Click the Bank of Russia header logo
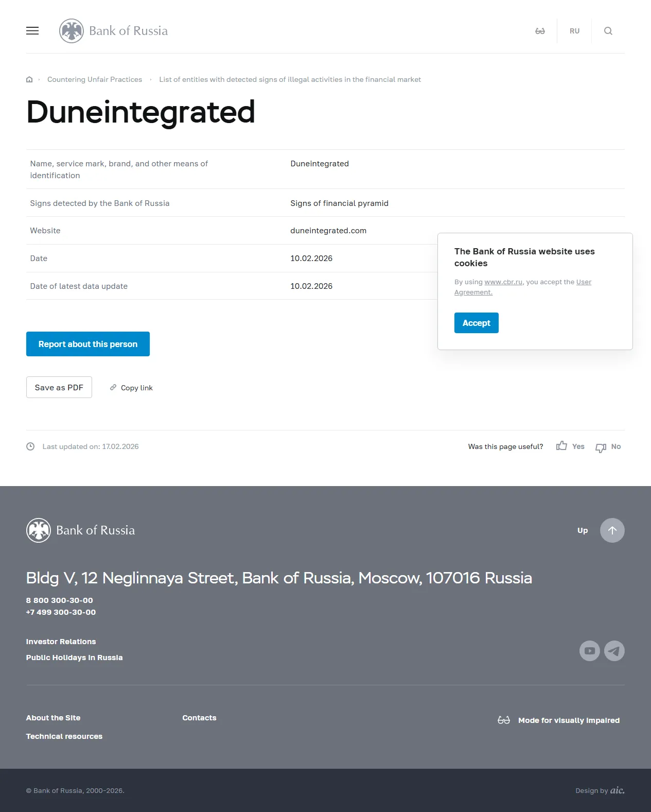The height and width of the screenshot is (812, 651). 114,31
